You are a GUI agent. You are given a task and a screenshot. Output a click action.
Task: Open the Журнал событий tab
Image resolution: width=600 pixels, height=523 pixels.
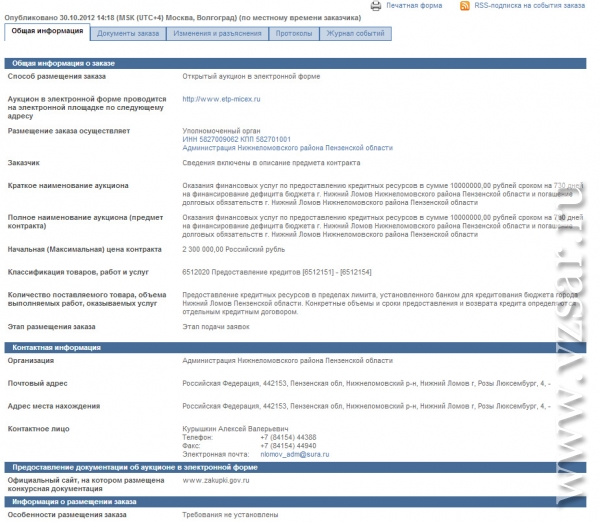tap(355, 34)
